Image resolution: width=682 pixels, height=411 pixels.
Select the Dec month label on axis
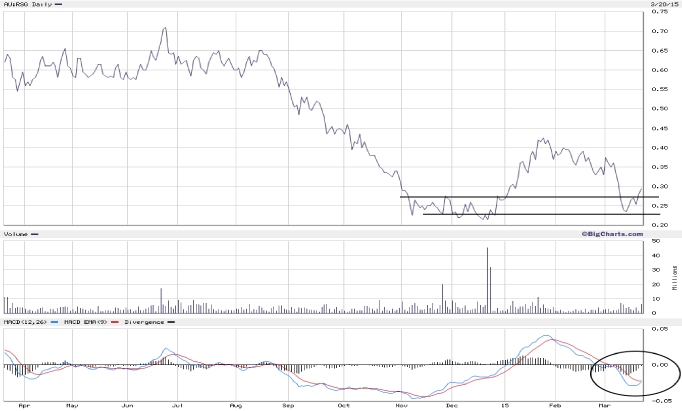[452, 407]
